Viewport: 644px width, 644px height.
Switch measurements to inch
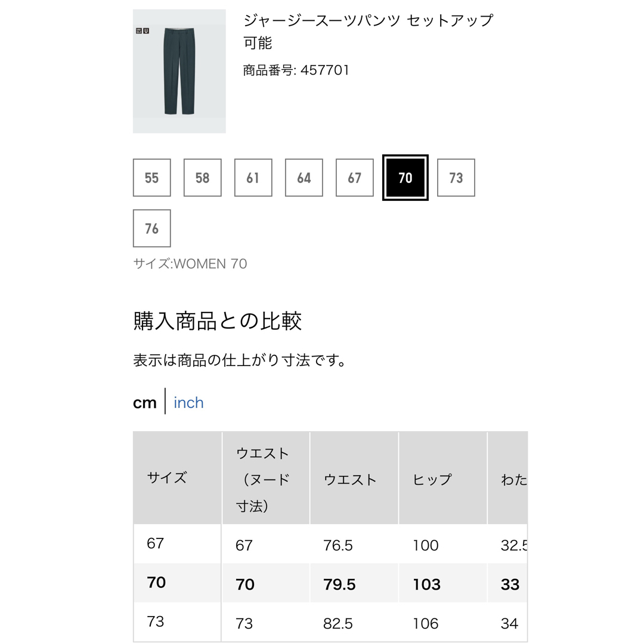tap(188, 402)
